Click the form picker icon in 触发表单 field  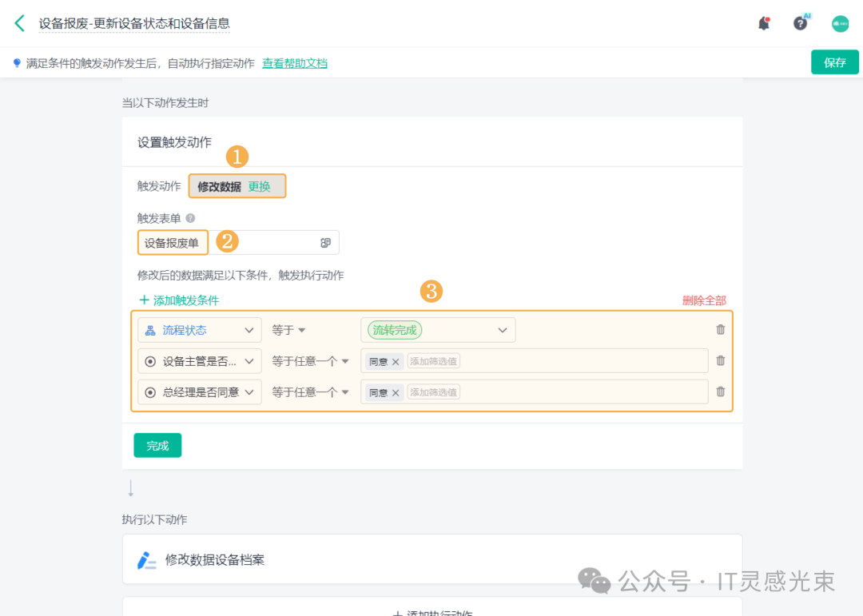pos(326,243)
